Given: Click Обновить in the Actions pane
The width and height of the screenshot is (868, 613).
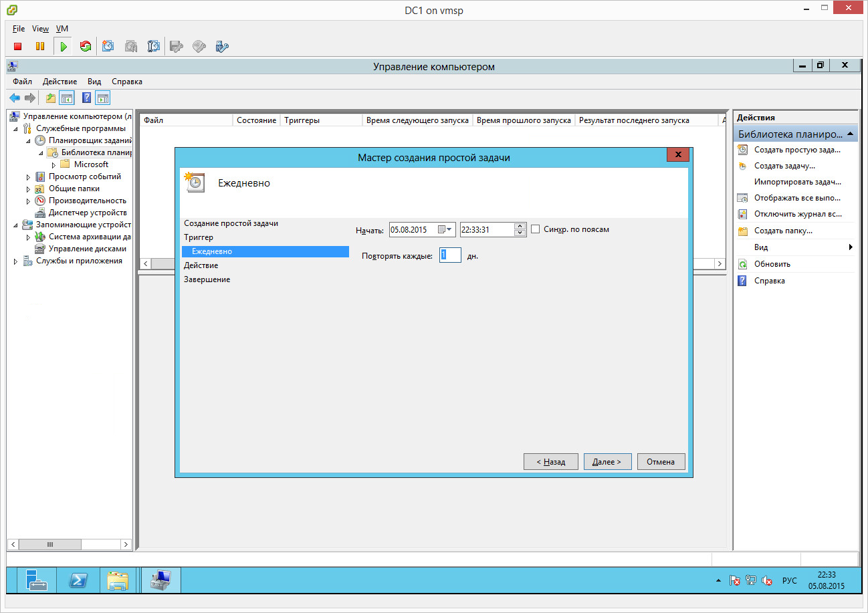Looking at the screenshot, I should click(772, 264).
